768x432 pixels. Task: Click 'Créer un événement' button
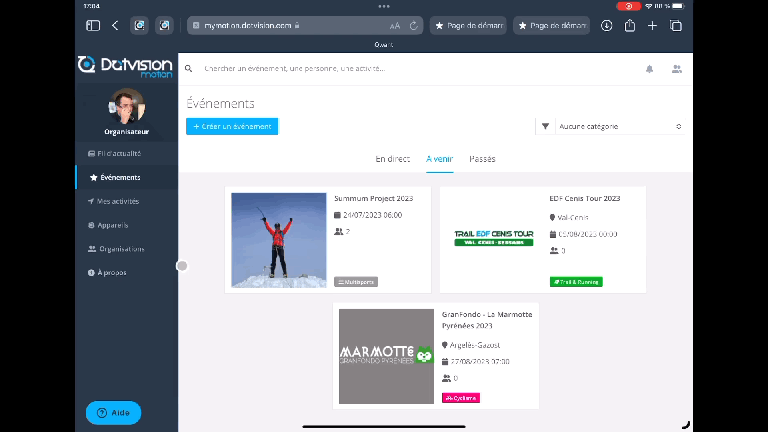(232, 127)
